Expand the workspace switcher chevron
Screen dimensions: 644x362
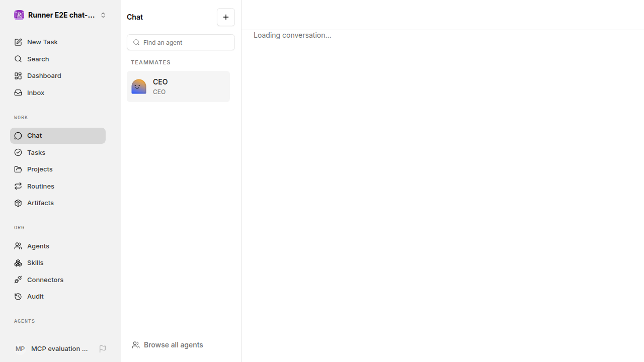coord(103,15)
